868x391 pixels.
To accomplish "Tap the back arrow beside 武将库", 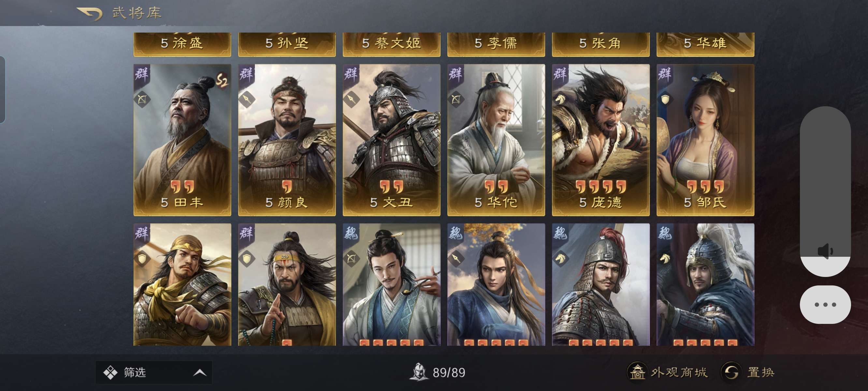I will click(89, 13).
